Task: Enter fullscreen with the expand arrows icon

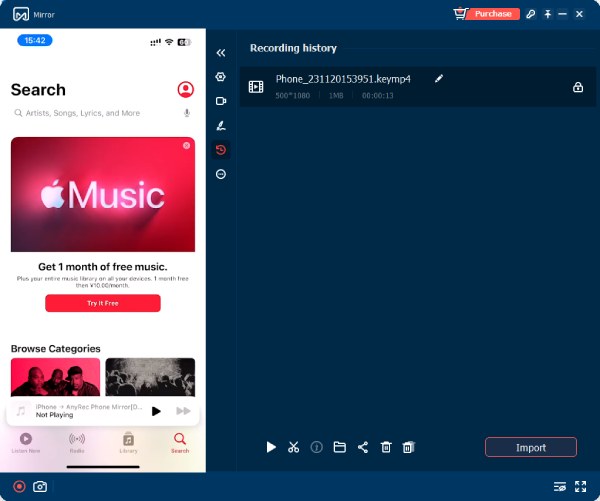Action: tap(580, 487)
